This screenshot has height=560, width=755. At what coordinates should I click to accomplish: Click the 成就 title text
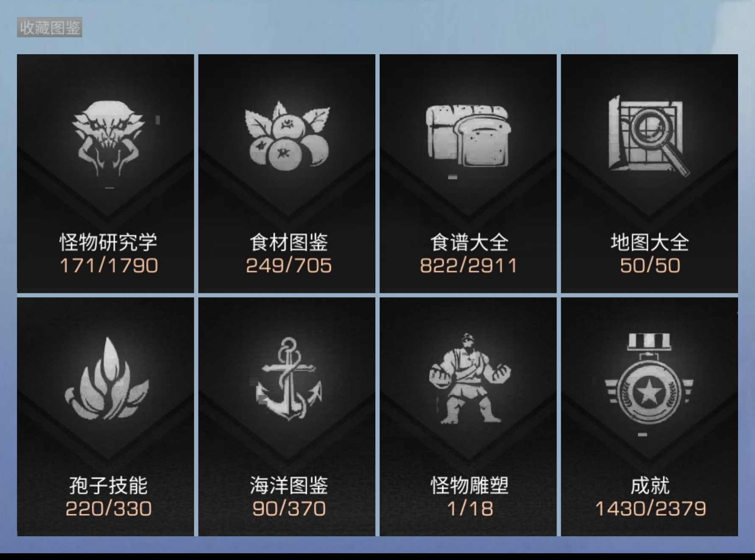click(650, 485)
